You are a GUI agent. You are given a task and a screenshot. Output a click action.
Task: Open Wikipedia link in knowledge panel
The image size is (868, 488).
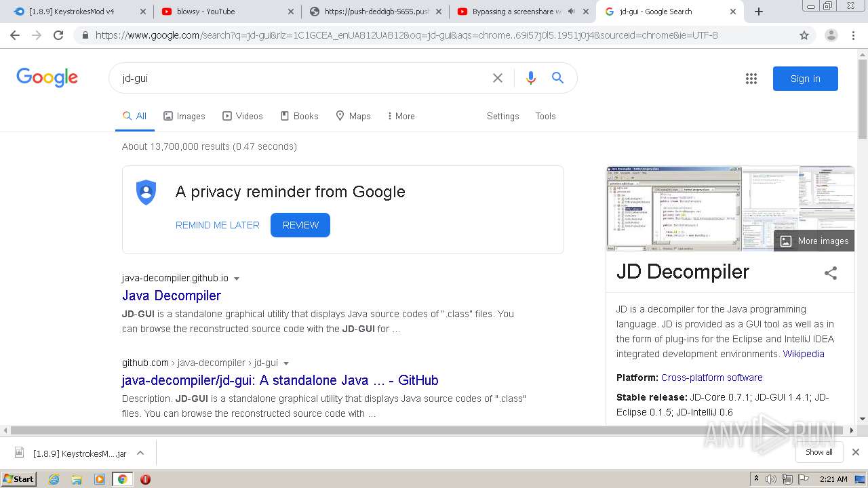pos(804,354)
